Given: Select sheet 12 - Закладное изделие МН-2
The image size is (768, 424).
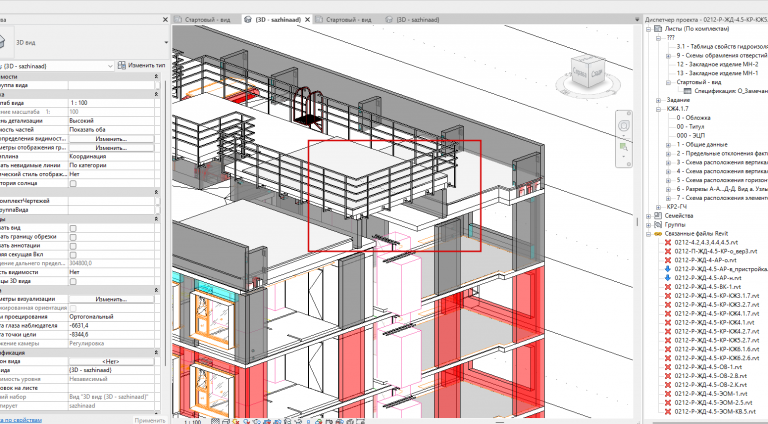Looking at the screenshot, I should (717, 65).
